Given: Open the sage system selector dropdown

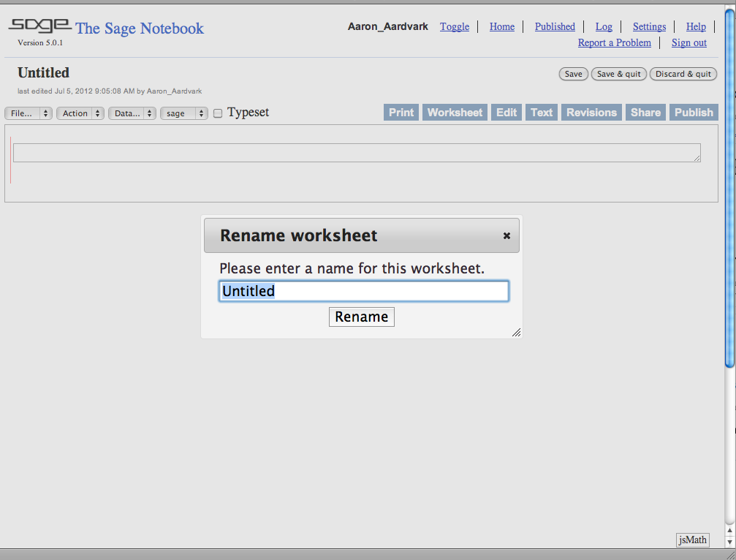Looking at the screenshot, I should (x=184, y=113).
